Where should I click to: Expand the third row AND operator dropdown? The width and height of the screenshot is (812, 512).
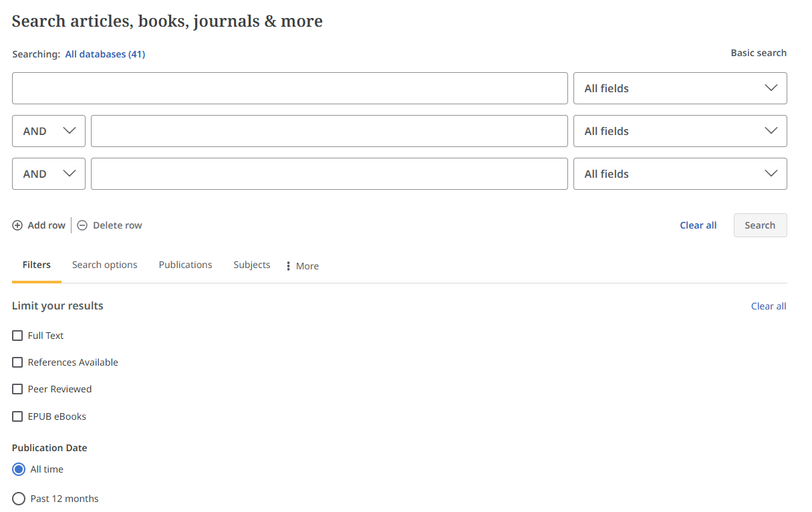click(49, 174)
